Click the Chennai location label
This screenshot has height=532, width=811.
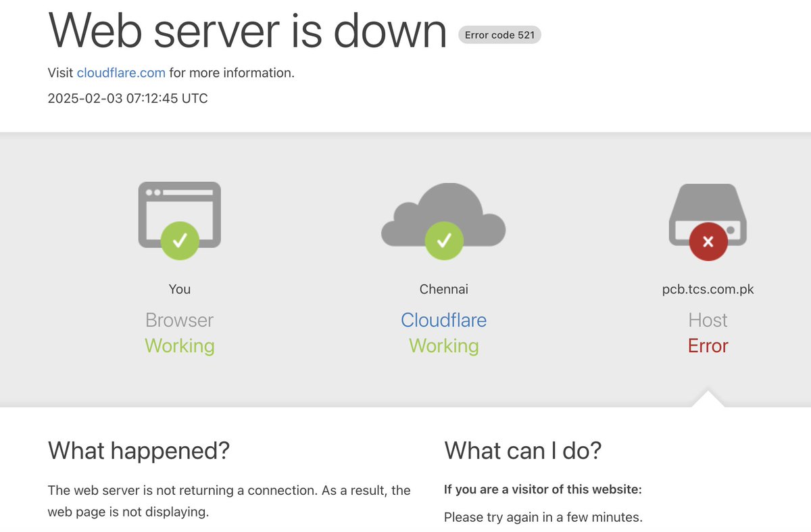coord(443,289)
